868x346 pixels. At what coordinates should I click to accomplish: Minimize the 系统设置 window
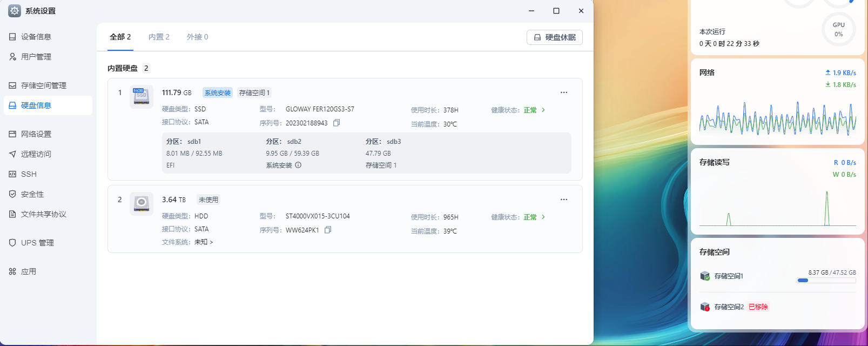click(531, 11)
